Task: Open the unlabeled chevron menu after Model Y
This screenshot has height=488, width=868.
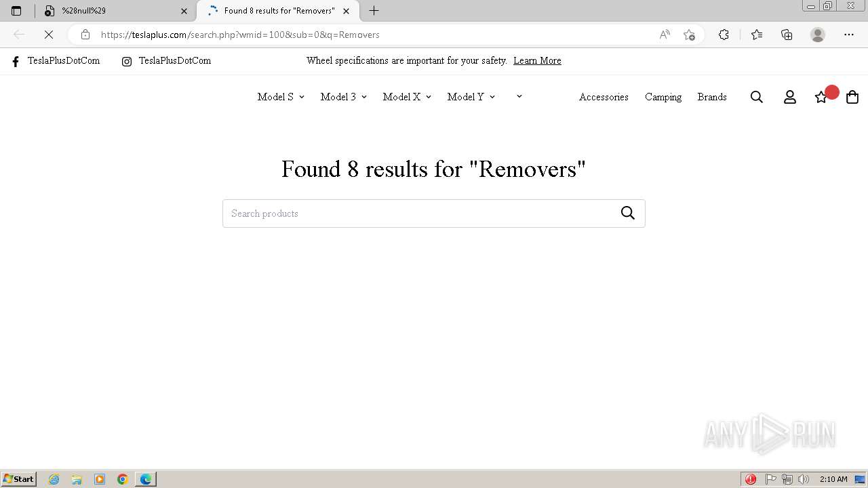Action: point(519,96)
